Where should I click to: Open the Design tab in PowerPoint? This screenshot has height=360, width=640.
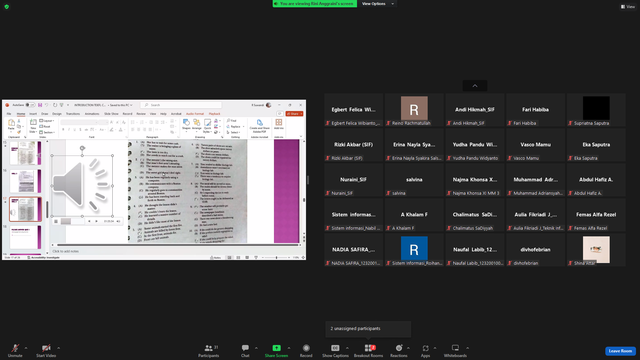[57, 114]
